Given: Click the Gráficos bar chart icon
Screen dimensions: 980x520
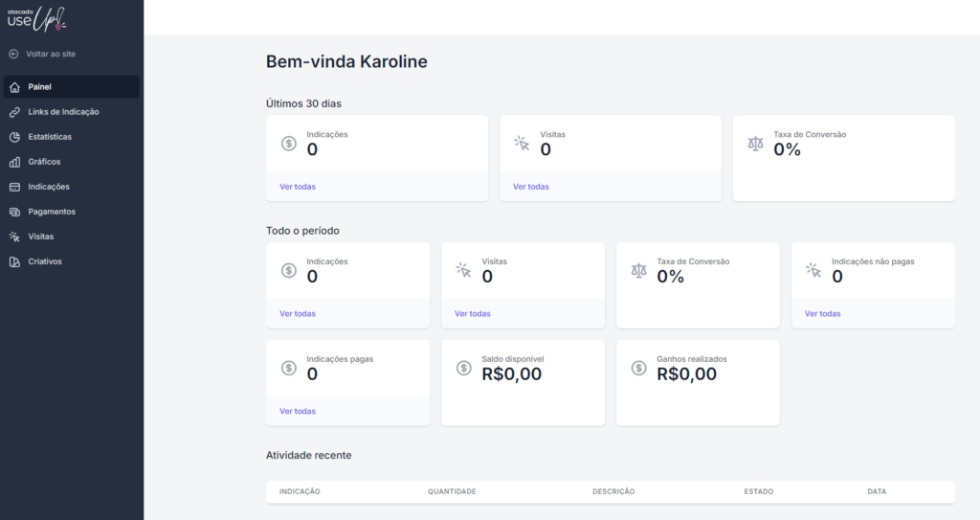Looking at the screenshot, I should coord(14,162).
